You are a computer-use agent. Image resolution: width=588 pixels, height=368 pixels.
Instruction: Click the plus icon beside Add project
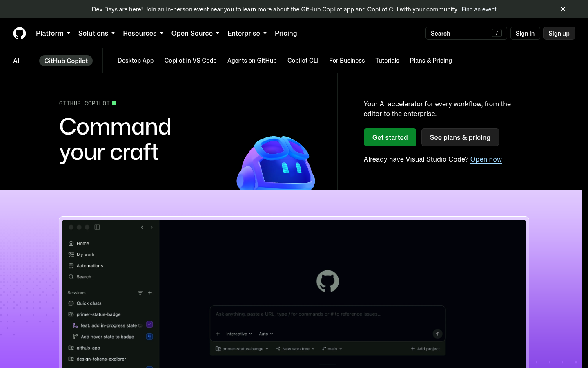coord(413,349)
